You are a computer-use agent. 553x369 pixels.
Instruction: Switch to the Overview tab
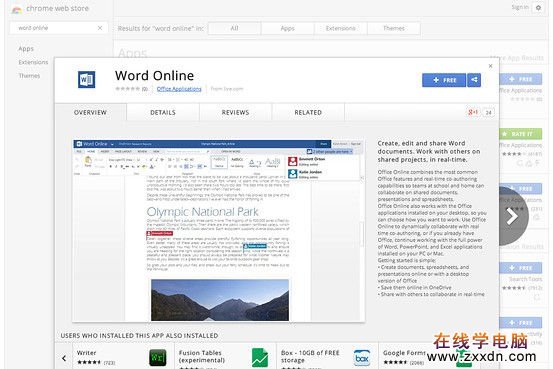90,113
